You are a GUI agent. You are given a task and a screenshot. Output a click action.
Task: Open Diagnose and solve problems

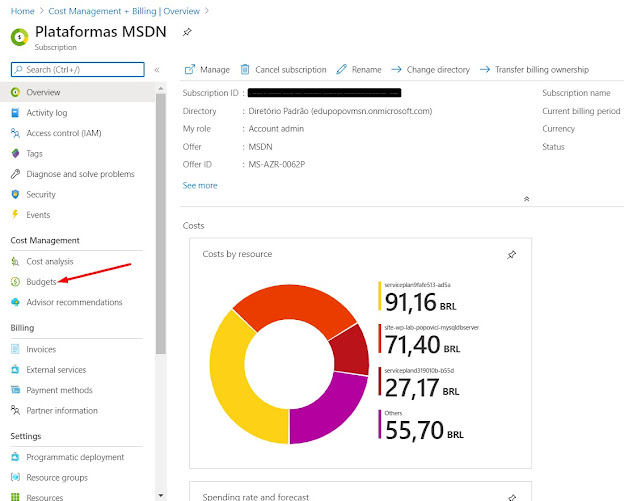click(x=80, y=174)
